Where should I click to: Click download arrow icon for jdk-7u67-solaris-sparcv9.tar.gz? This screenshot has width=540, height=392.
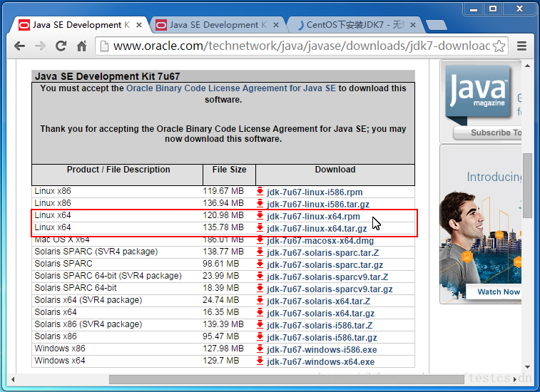(260, 289)
